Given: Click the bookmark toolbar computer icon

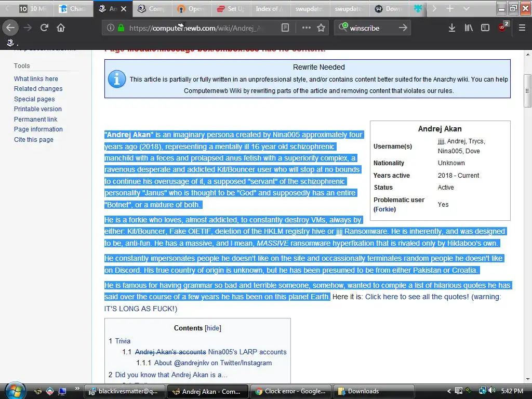Looking at the screenshot, I should [x=10, y=43].
